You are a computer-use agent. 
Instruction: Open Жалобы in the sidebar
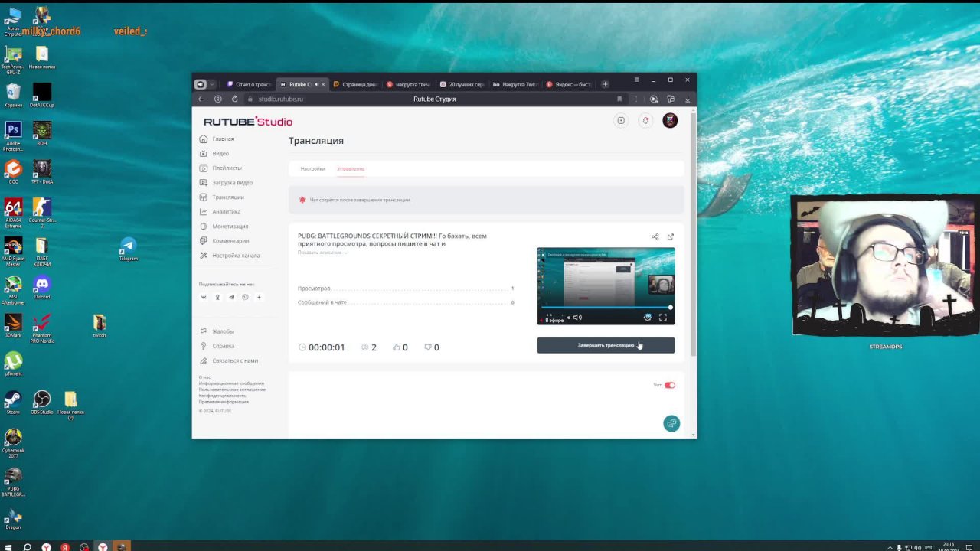click(x=217, y=331)
